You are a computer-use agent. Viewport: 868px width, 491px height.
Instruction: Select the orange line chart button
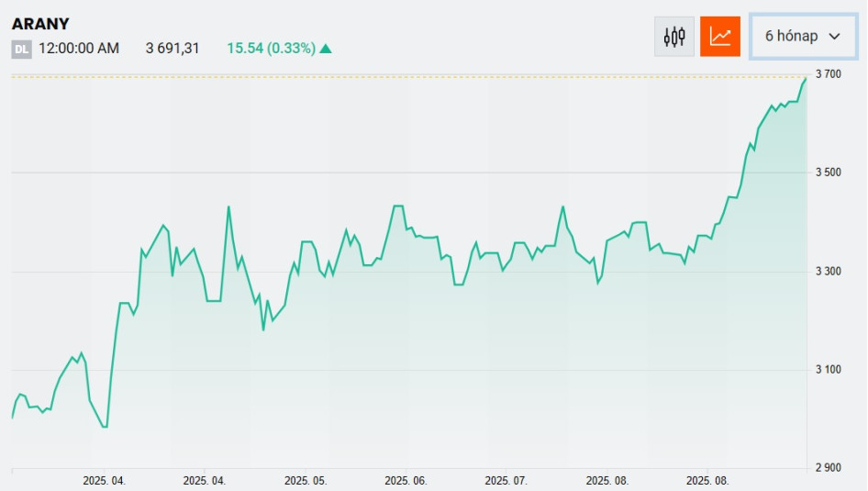click(720, 37)
